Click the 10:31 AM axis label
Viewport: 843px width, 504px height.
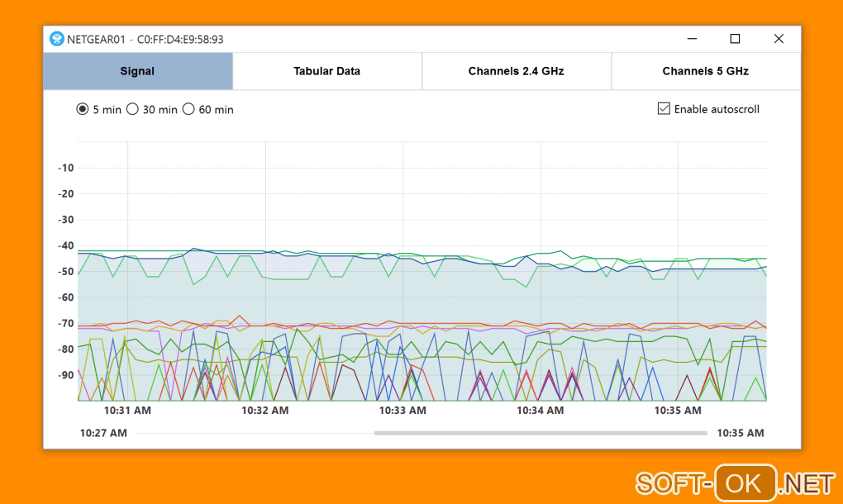[x=127, y=411]
